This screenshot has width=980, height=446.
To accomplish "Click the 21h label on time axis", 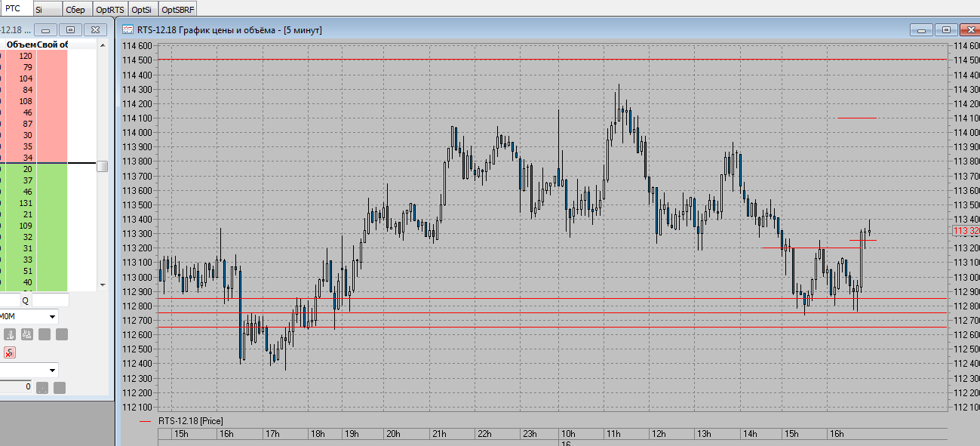I will point(439,434).
